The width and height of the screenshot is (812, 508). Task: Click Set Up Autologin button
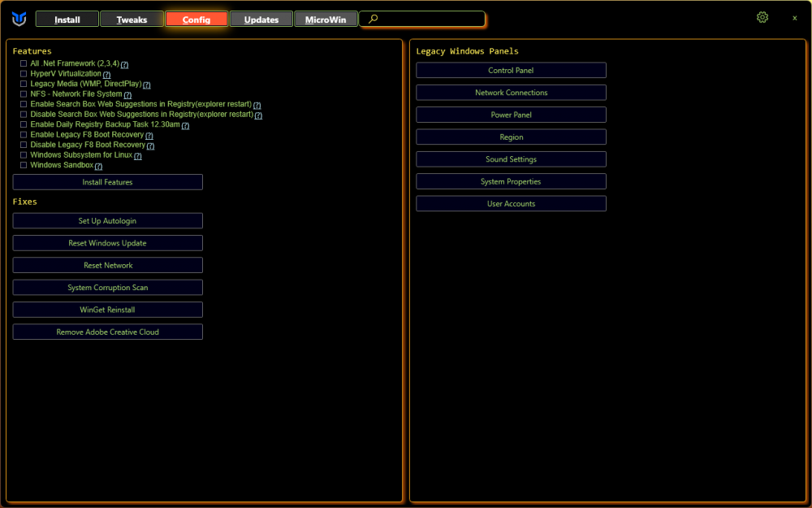[x=108, y=221]
